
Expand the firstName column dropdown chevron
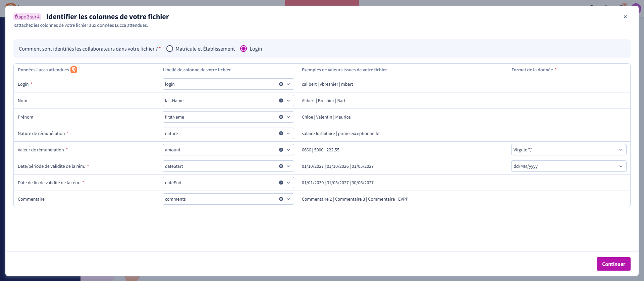pyautogui.click(x=288, y=117)
